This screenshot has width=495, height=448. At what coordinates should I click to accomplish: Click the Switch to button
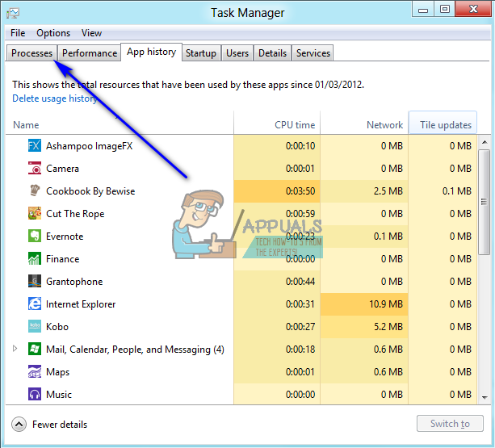tap(450, 424)
